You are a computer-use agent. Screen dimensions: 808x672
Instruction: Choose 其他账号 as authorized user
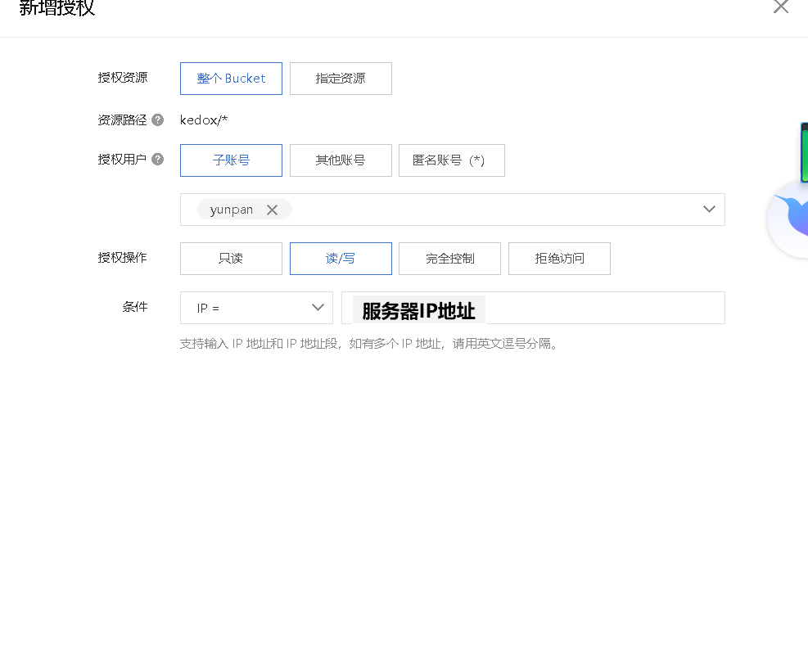pos(341,160)
